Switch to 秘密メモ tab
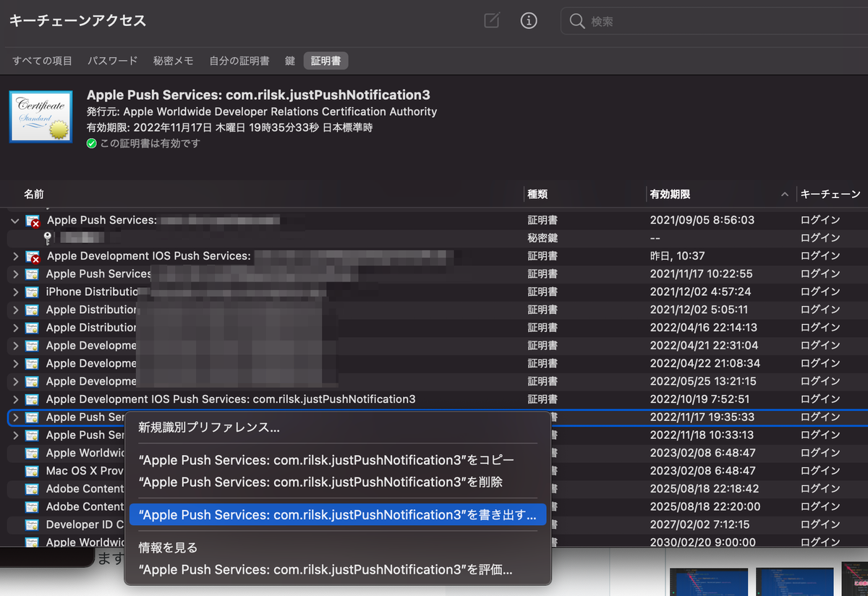 (x=174, y=61)
